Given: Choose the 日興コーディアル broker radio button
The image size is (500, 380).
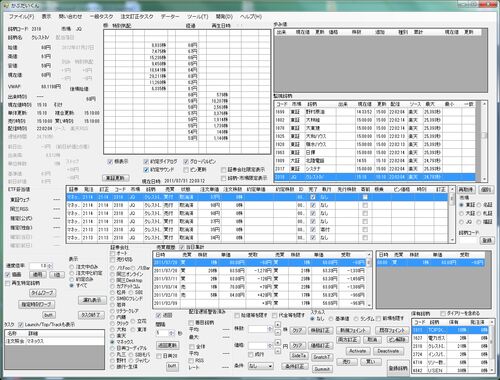Looking at the screenshot, I should [113, 348].
